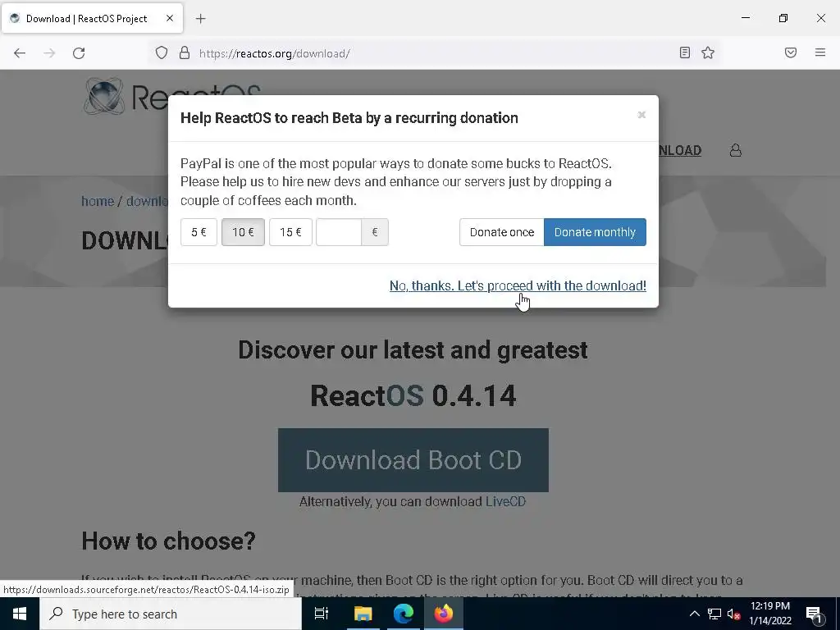
Task: Click the address bar URL field
Action: (434, 53)
